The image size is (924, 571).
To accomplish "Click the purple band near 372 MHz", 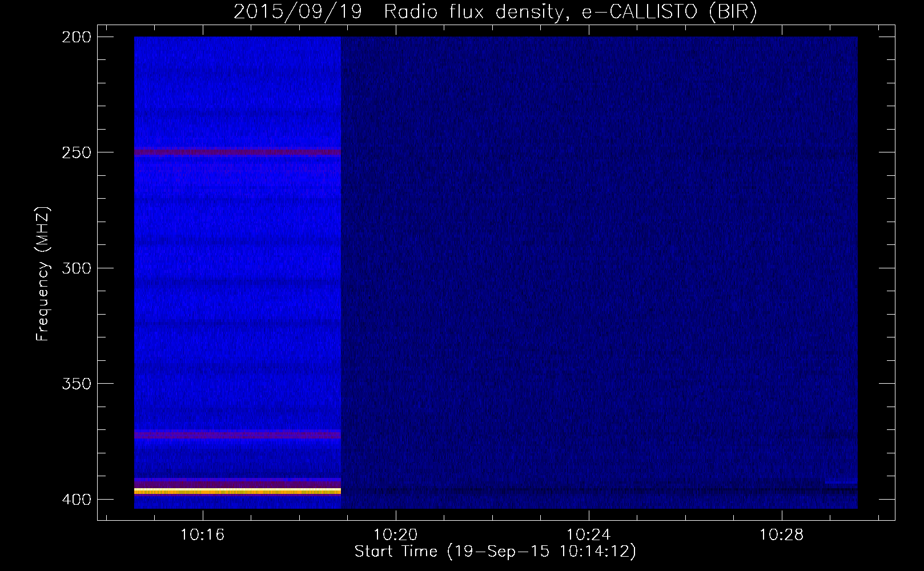I will click(x=238, y=435).
